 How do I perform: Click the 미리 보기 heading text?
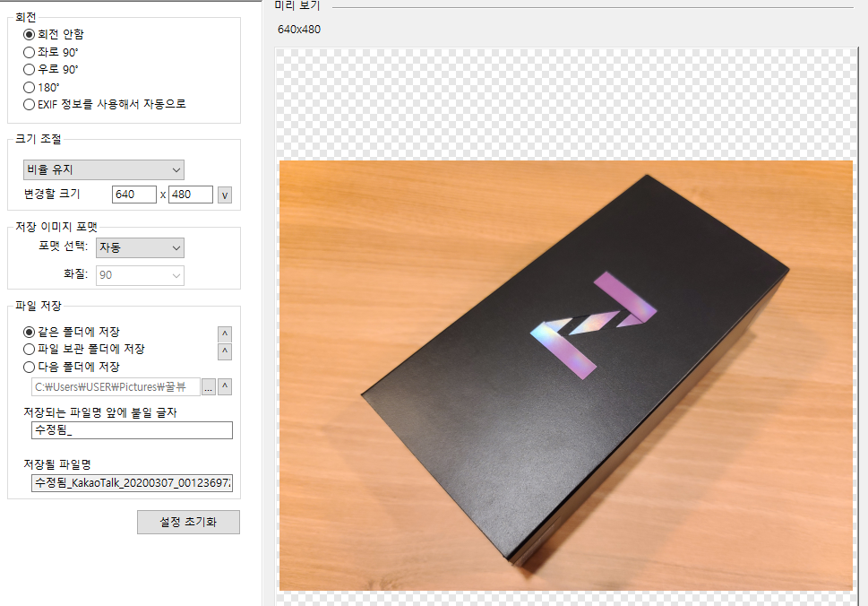tap(297, 5)
